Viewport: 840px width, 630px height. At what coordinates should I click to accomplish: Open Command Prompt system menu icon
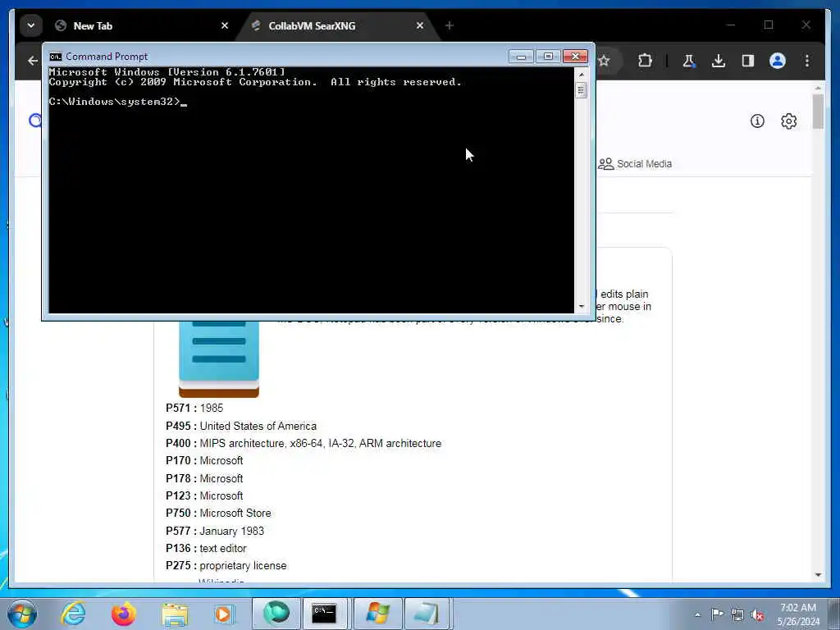(55, 57)
